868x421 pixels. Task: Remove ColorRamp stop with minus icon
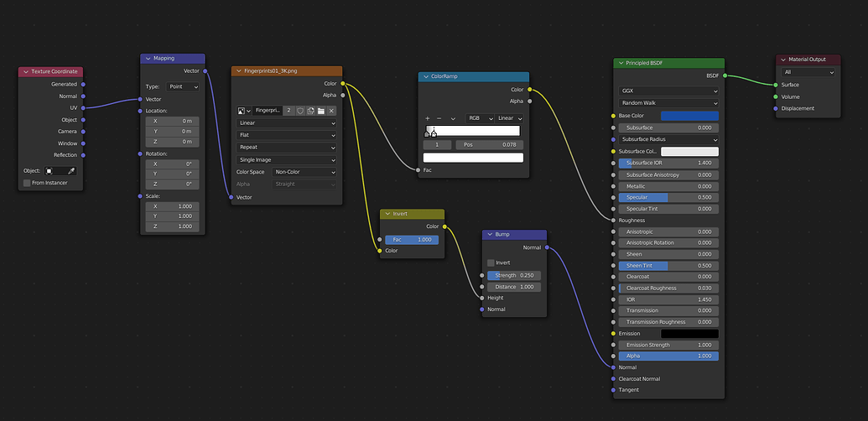click(439, 118)
